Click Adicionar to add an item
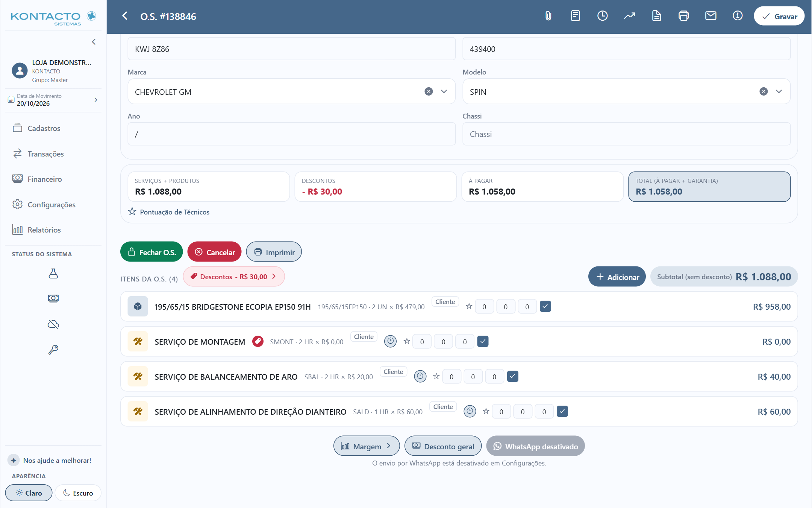Screen dimensions: 812x508 [617, 277]
